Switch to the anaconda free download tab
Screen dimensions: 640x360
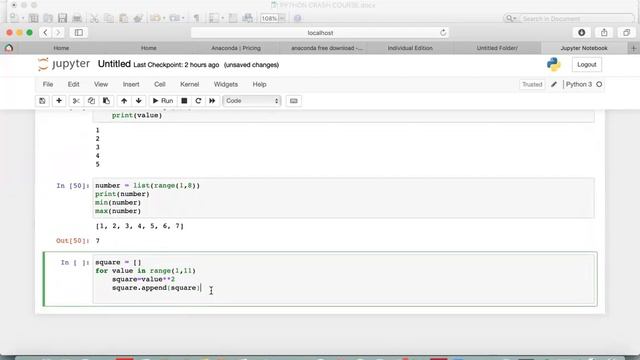(x=326, y=48)
